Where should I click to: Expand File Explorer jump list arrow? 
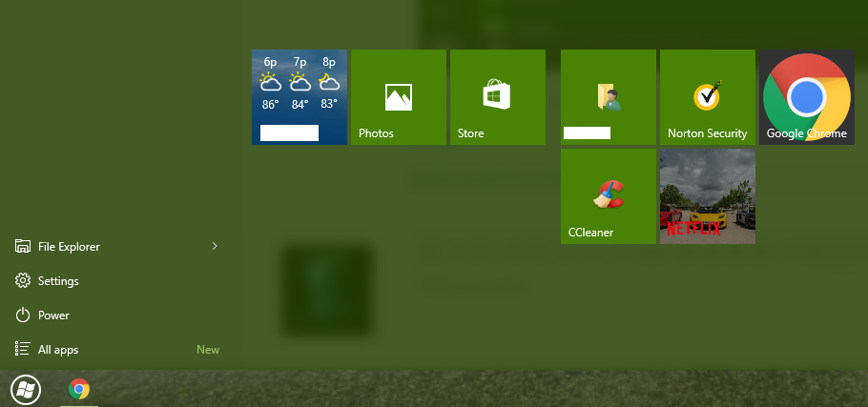(215, 246)
